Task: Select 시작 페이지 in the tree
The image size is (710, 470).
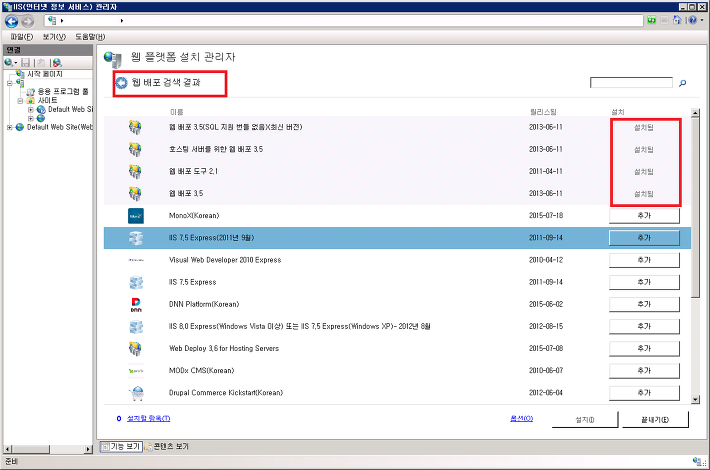Action: pos(44,74)
